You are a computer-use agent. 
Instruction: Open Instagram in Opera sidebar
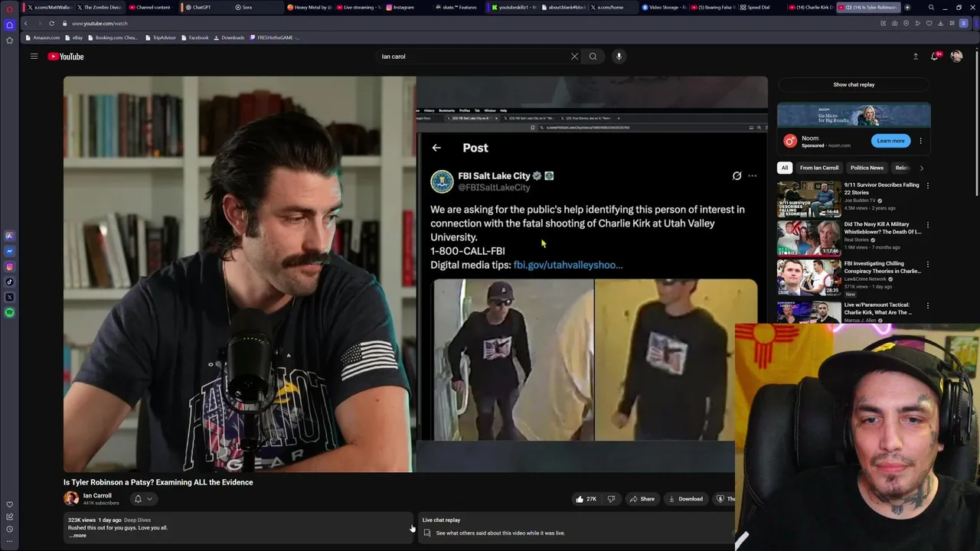9,266
